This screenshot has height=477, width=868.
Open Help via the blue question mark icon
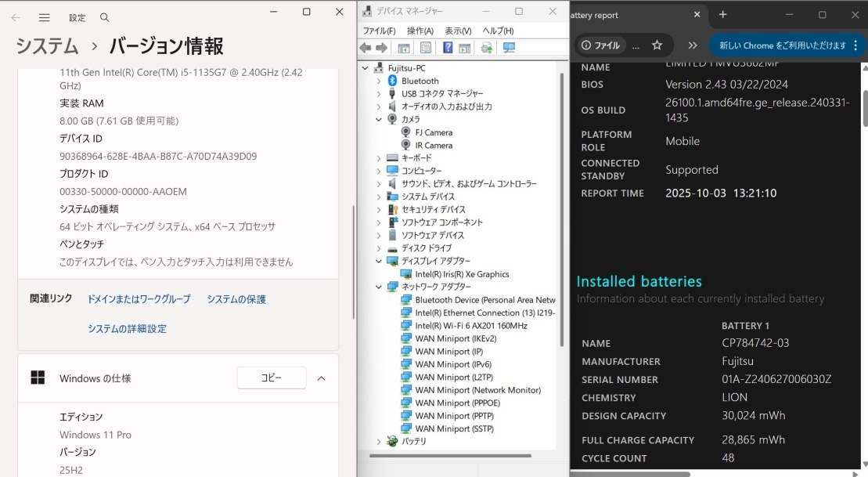(x=448, y=47)
